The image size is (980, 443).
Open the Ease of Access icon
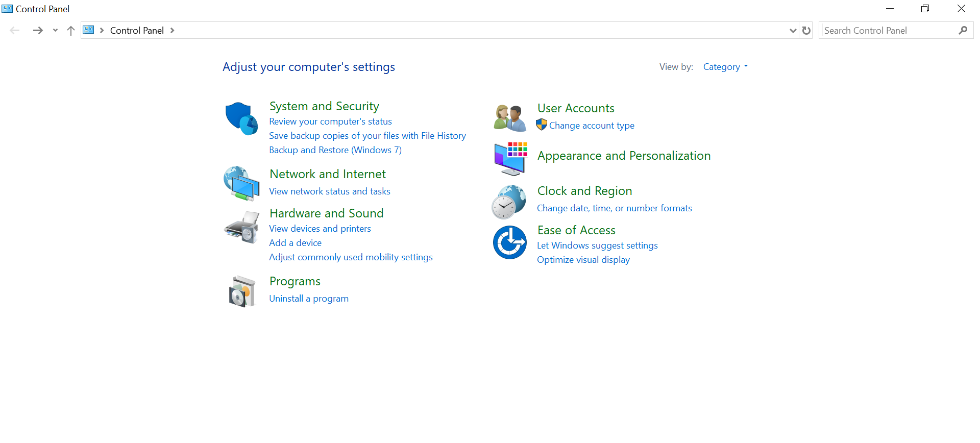pos(509,242)
